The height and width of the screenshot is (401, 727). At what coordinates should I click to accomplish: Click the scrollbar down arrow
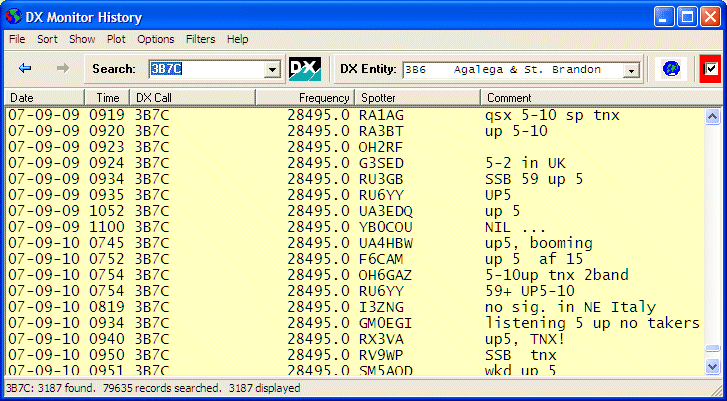(713, 366)
